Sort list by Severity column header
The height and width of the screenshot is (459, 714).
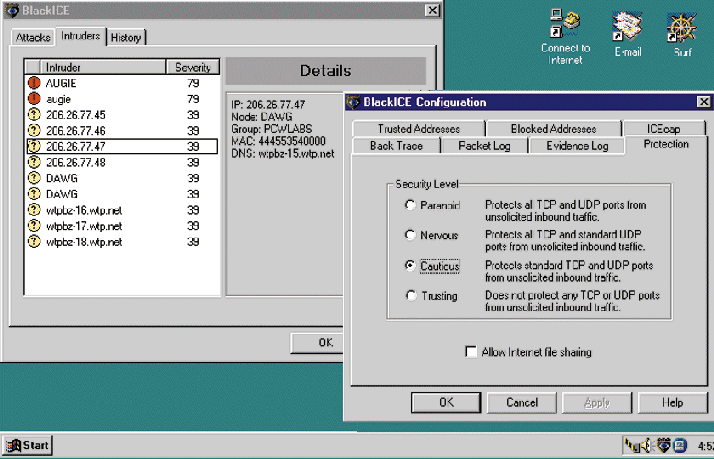193,67
